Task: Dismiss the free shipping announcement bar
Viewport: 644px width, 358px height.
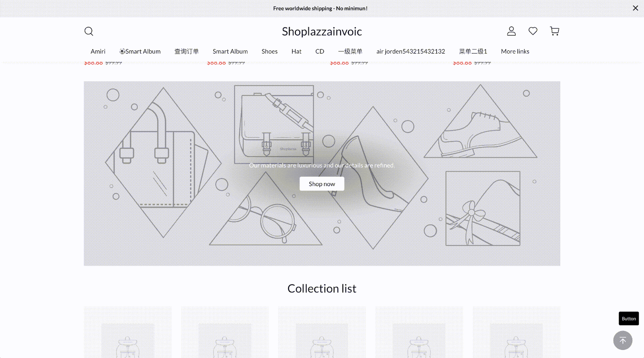Action: point(636,8)
